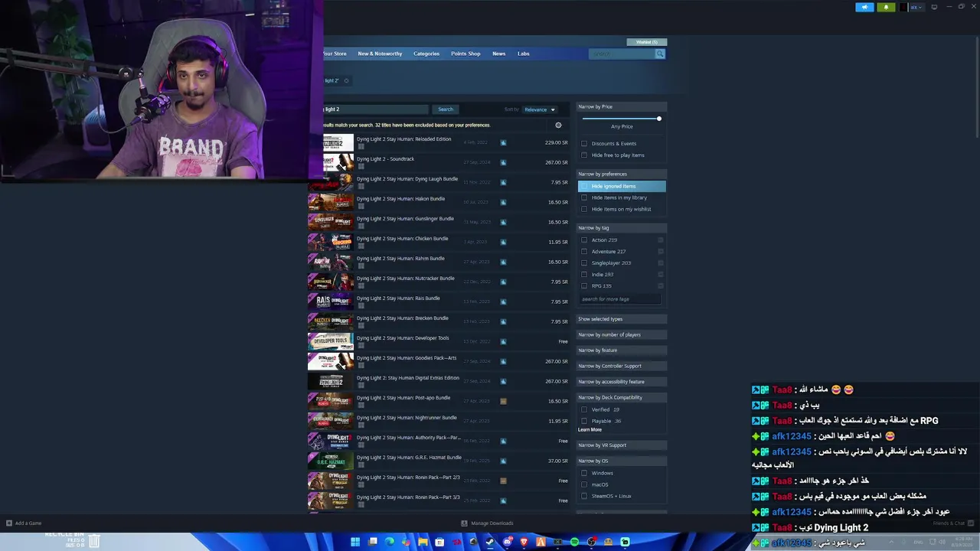
Task: Open Brave browser from the taskbar
Action: [x=524, y=542]
